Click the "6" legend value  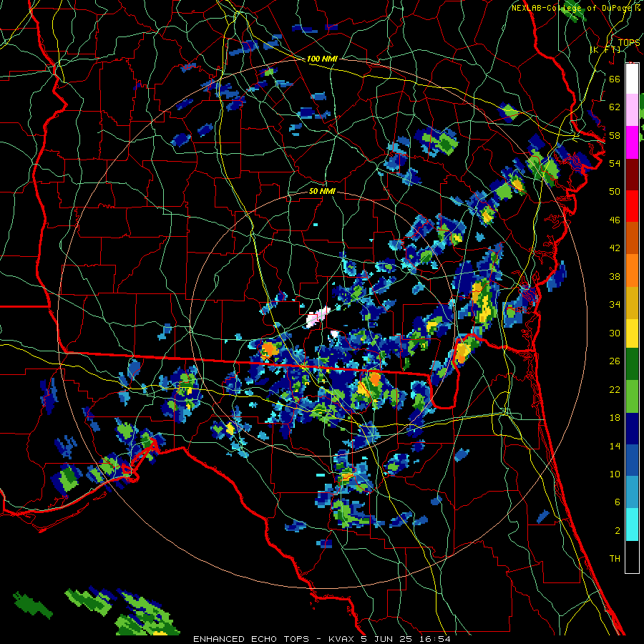[617, 502]
